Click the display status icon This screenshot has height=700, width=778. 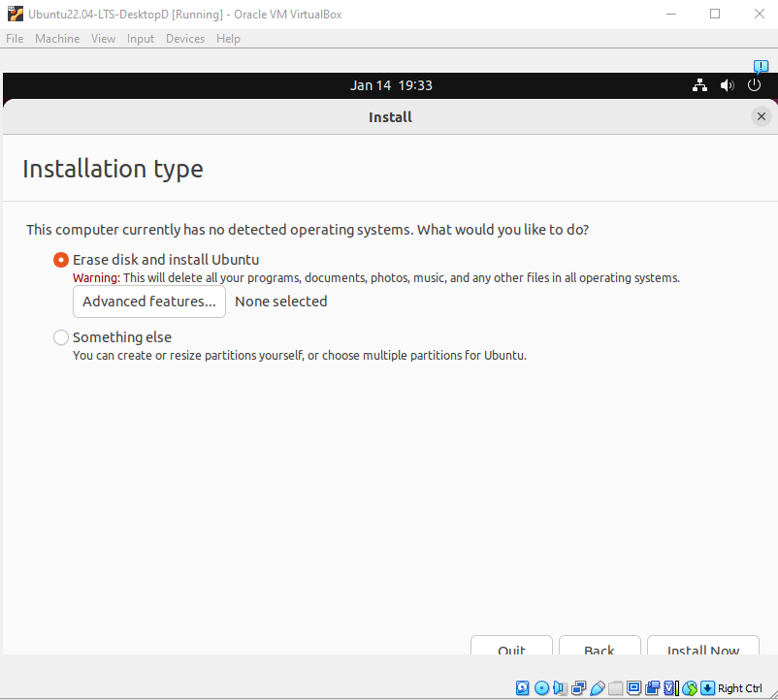tap(635, 688)
